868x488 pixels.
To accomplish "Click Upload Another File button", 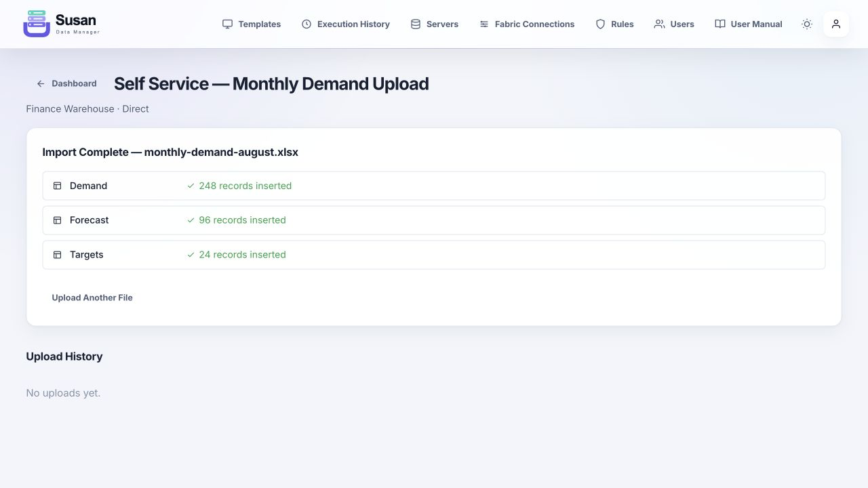I will (92, 298).
